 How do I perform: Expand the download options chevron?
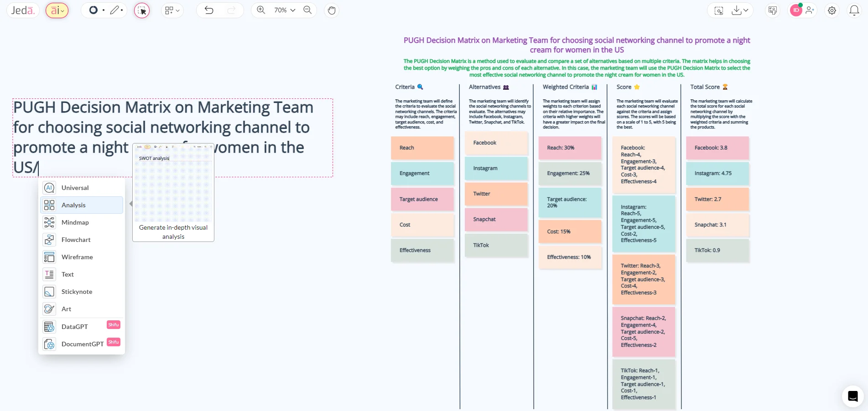click(745, 10)
